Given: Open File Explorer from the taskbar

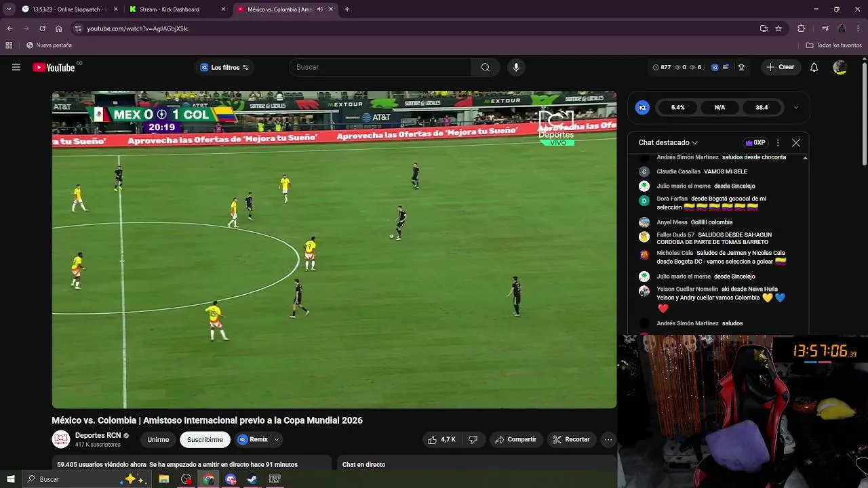Looking at the screenshot, I should (x=164, y=479).
